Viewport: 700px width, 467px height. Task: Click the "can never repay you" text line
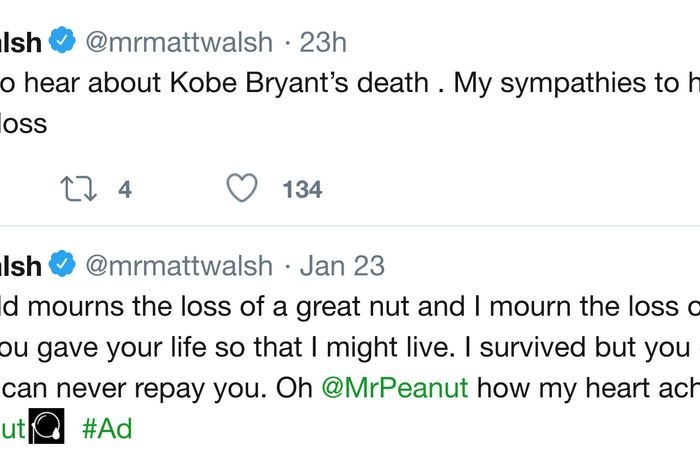[150, 387]
